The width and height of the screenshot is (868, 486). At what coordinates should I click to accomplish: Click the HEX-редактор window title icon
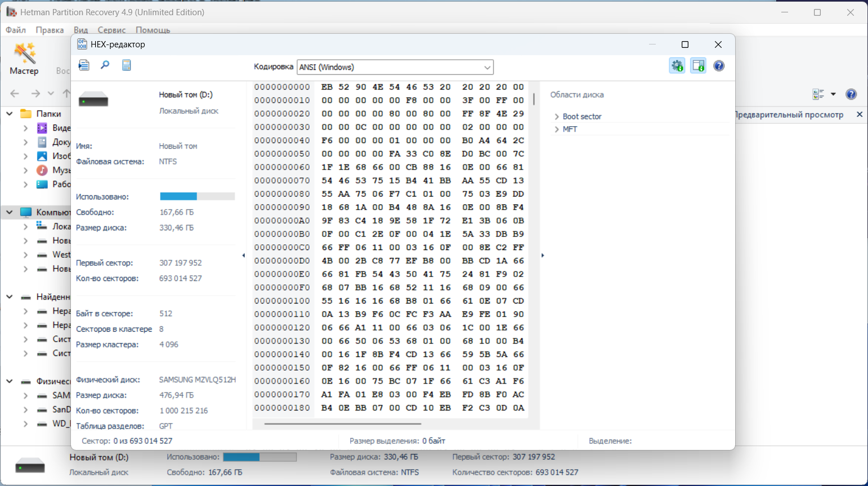pos(82,44)
